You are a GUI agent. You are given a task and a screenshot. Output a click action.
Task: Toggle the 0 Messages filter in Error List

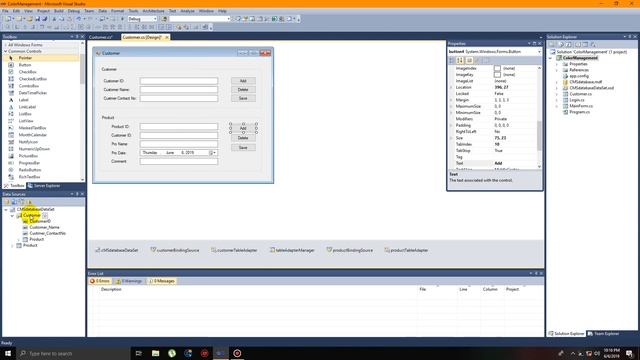pos(162,281)
